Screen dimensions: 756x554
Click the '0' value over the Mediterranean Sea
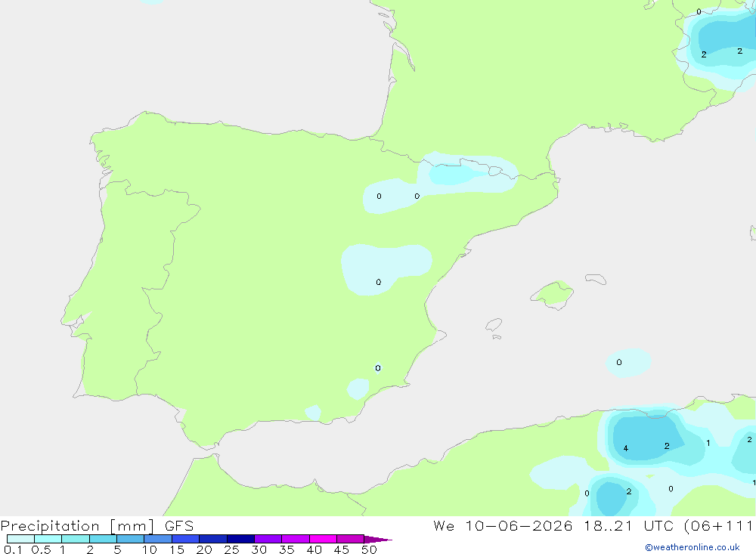click(x=619, y=362)
